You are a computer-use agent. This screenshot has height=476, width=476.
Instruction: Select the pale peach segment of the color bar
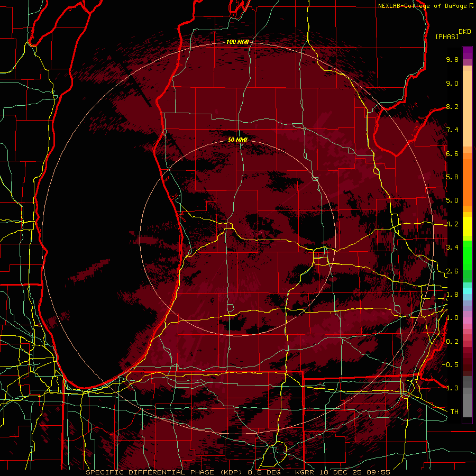467,108
